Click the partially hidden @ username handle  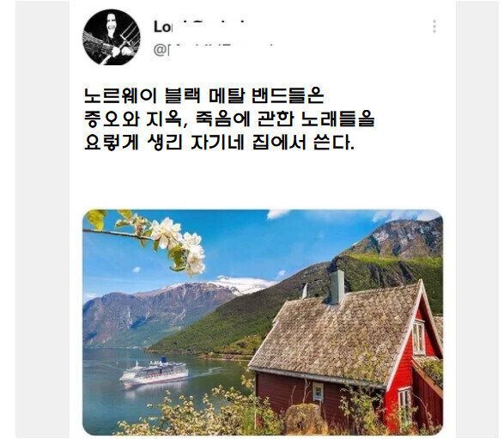coord(213,50)
